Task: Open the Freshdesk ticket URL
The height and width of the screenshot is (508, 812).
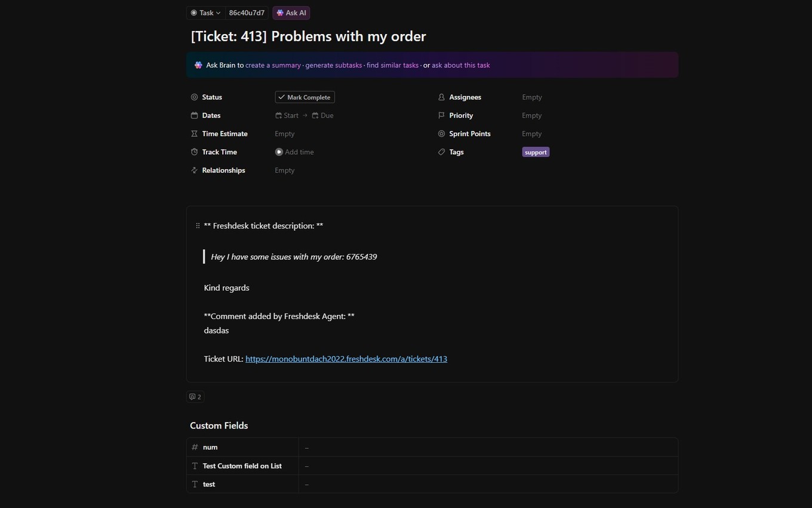Action: click(x=346, y=359)
